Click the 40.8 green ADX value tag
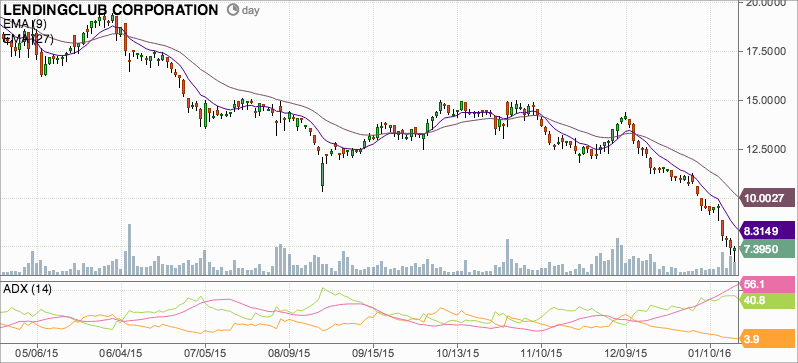Image resolution: width=798 pixels, height=363 pixels. point(766,301)
